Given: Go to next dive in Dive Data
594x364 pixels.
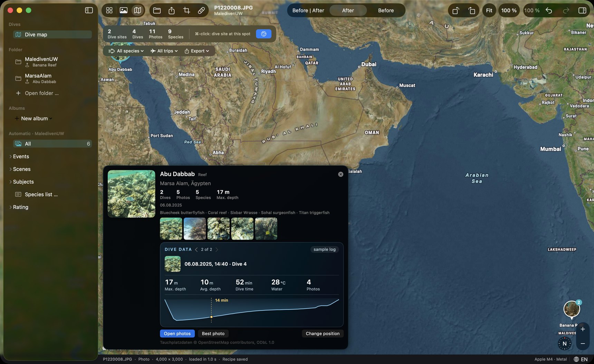Looking at the screenshot, I should [217, 249].
